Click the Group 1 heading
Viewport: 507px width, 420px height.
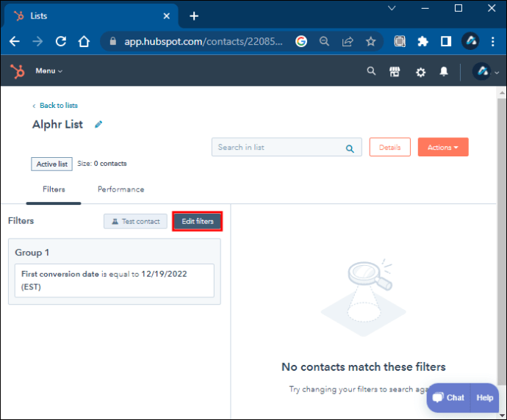pos(32,253)
